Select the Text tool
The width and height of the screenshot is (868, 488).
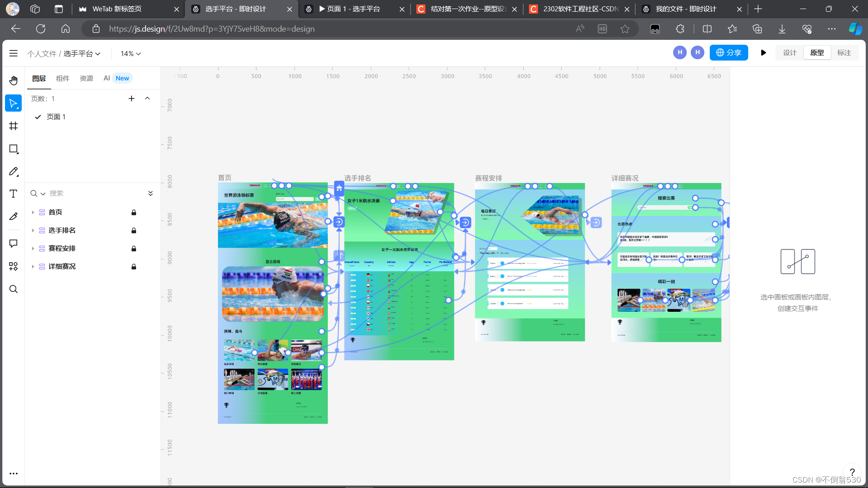[14, 194]
